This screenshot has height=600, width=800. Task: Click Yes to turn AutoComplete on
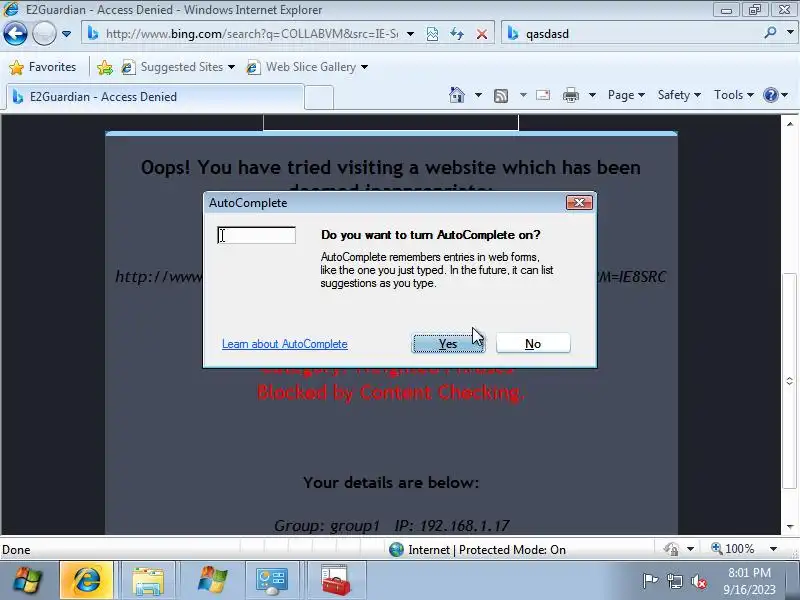point(448,344)
